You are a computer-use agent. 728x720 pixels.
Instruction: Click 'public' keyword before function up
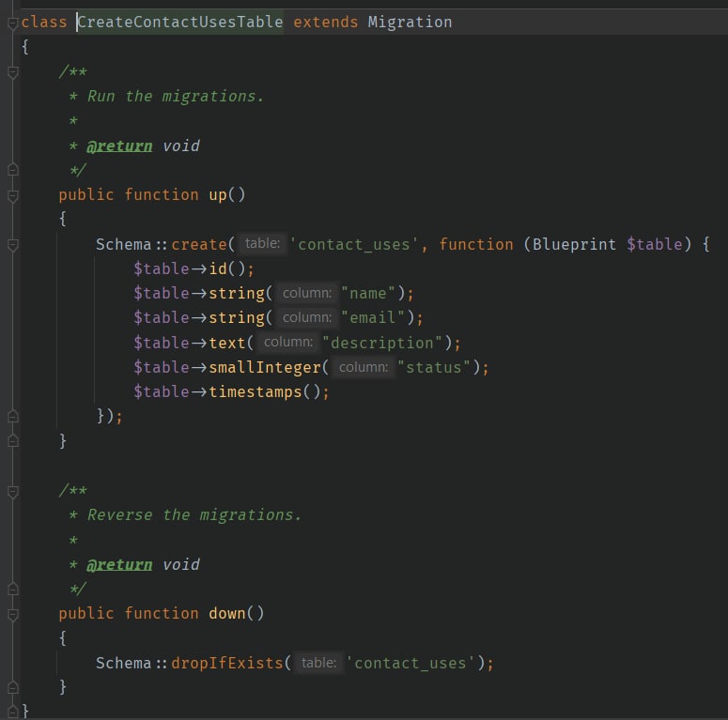[86, 195]
